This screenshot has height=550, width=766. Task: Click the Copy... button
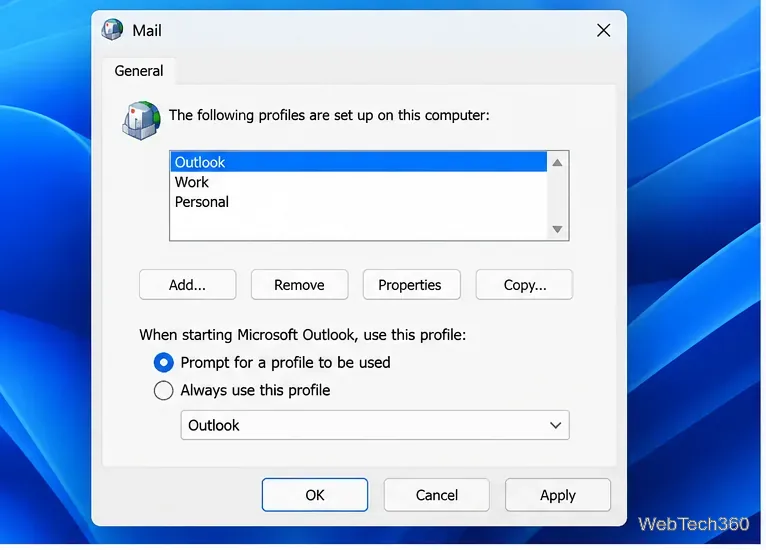524,285
